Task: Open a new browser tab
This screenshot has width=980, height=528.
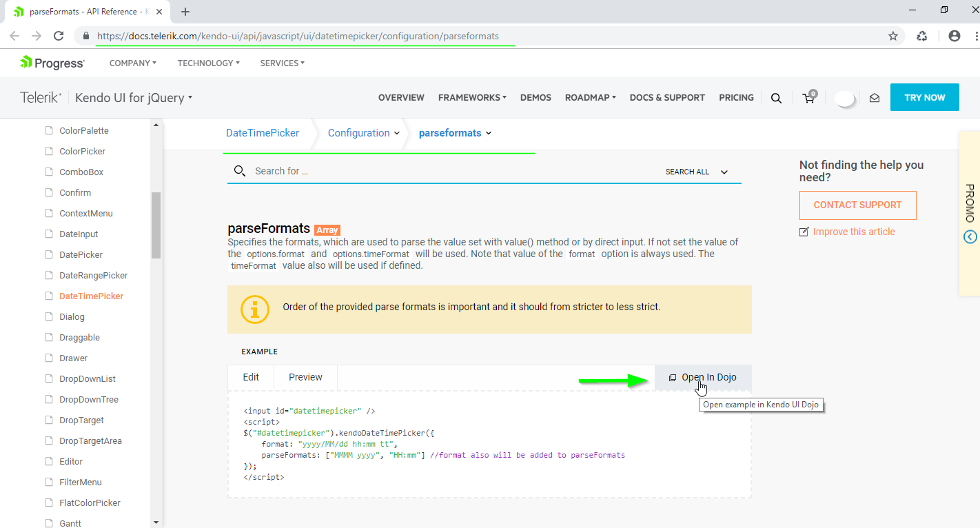Action: (185, 12)
